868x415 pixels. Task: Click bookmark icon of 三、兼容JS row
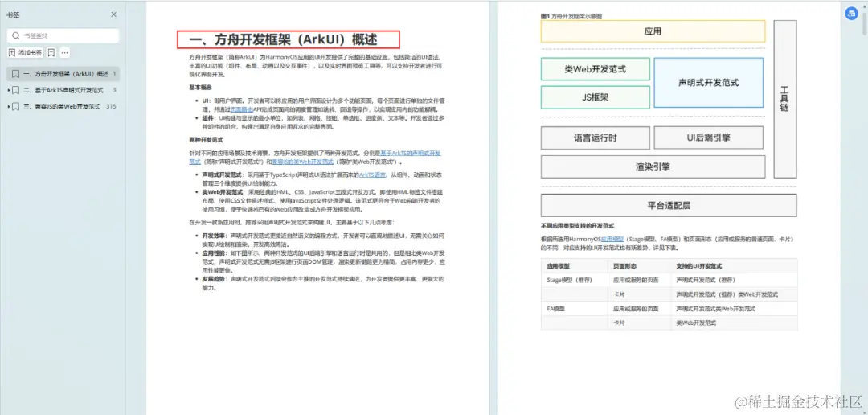click(x=16, y=106)
